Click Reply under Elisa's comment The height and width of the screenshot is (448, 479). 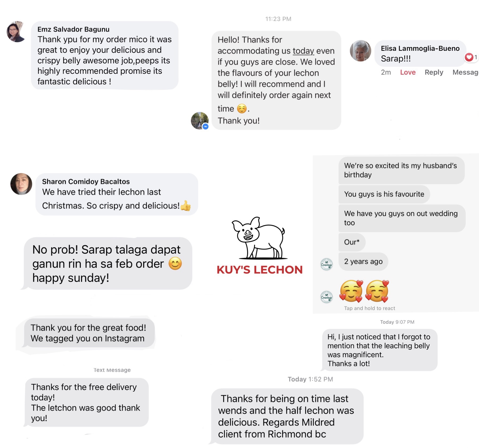pyautogui.click(x=434, y=72)
